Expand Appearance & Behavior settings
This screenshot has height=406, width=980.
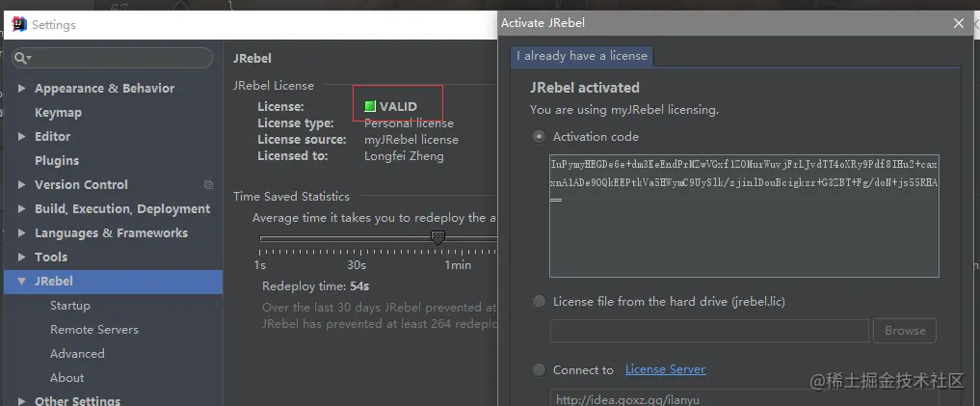[x=22, y=88]
